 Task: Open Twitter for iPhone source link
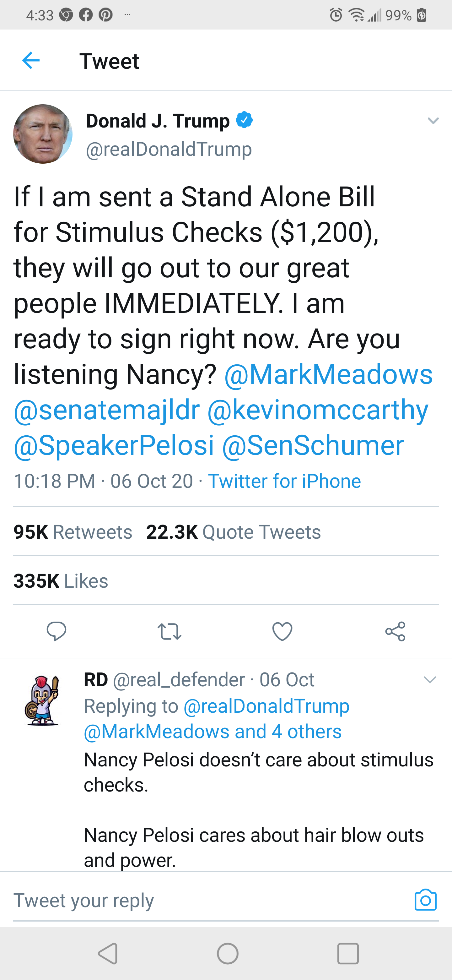(x=284, y=481)
